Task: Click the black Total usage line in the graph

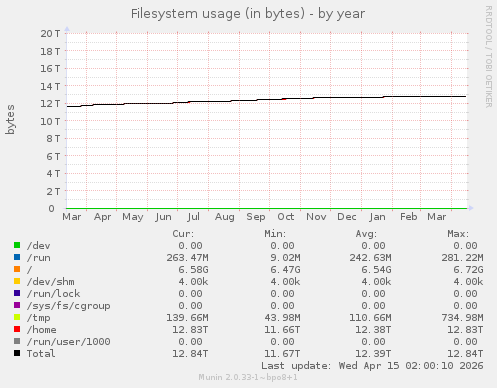Action: [267, 100]
